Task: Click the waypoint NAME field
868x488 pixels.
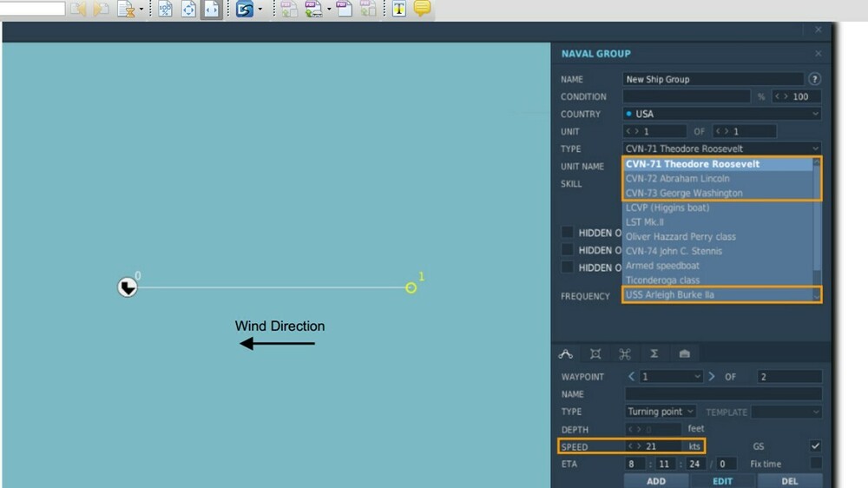Action: tap(723, 394)
